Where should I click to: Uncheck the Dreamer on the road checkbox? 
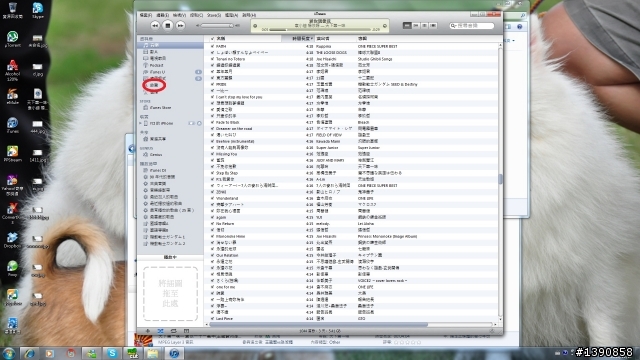pyautogui.click(x=212, y=129)
